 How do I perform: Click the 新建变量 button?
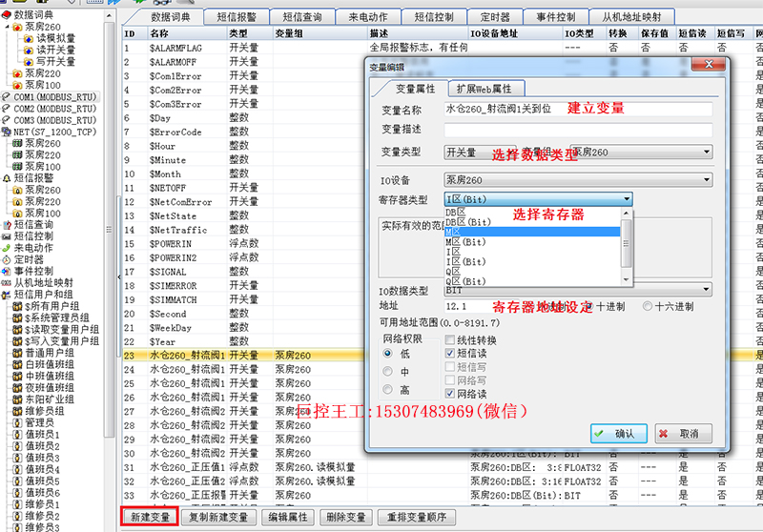(x=150, y=517)
